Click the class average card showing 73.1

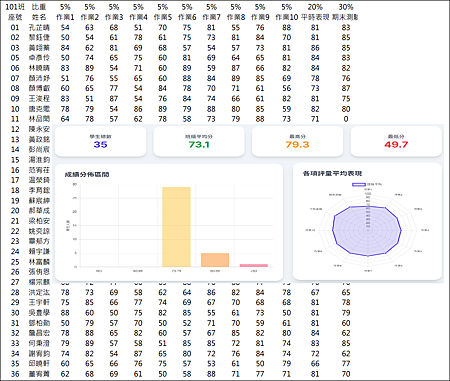199,141
